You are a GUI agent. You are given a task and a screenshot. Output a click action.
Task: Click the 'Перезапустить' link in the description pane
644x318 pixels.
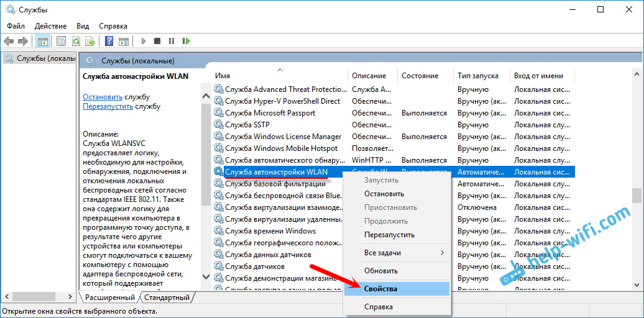pos(108,106)
